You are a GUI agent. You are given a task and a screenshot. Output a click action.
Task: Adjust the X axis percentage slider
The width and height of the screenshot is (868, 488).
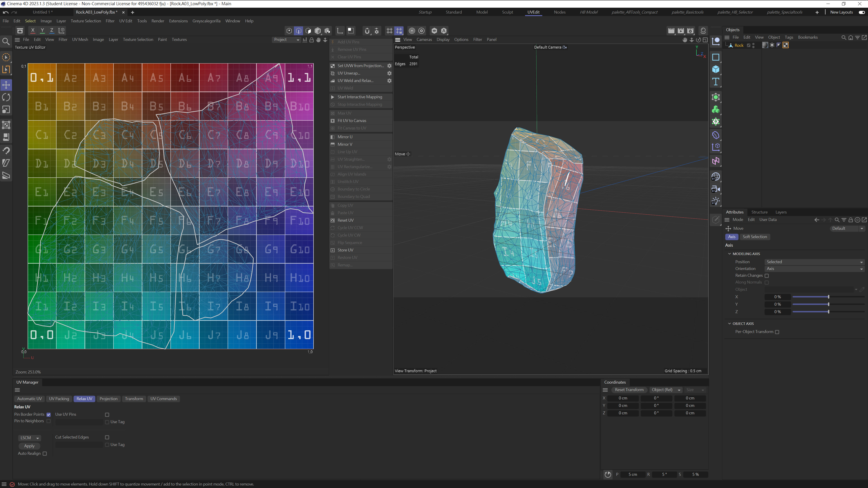828,297
